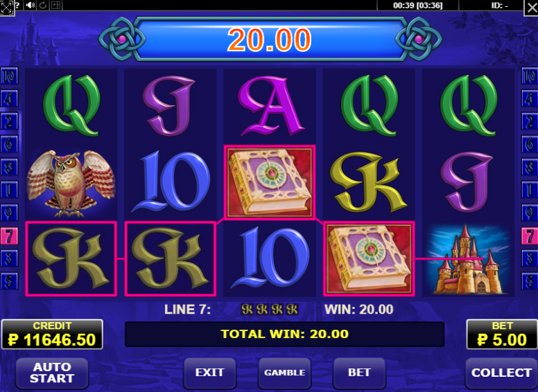The image size is (538, 392).
Task: Select payline 5 marker on the right side
Action: coord(530,281)
